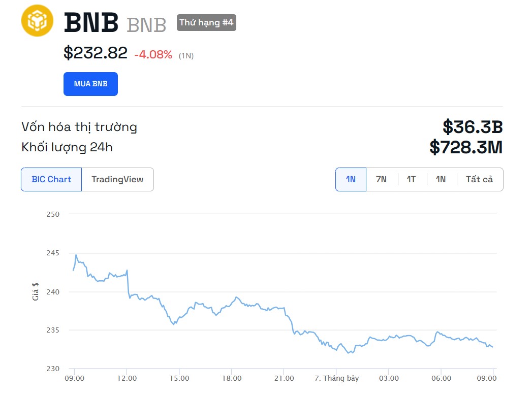The image size is (532, 397).
Task: Click the chart peak near 245
Action: pos(76,255)
